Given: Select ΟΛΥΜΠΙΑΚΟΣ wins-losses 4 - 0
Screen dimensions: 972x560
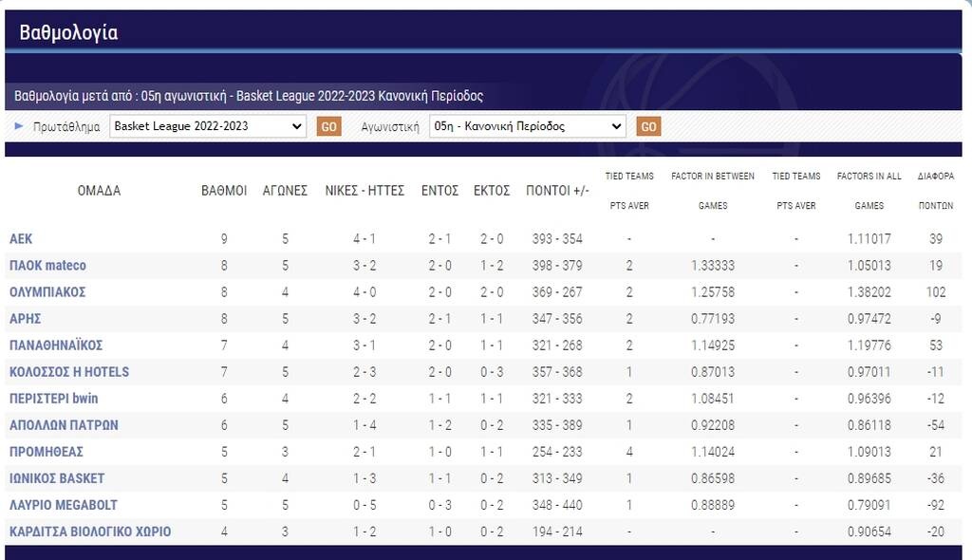Looking at the screenshot, I should pos(364,292).
